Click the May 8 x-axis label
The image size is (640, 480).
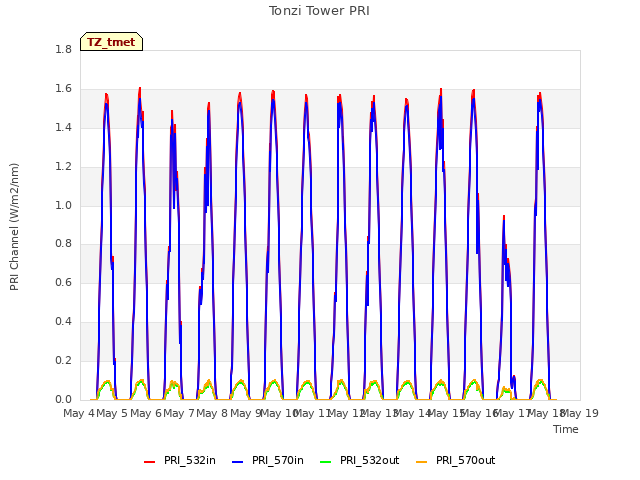click(x=212, y=413)
